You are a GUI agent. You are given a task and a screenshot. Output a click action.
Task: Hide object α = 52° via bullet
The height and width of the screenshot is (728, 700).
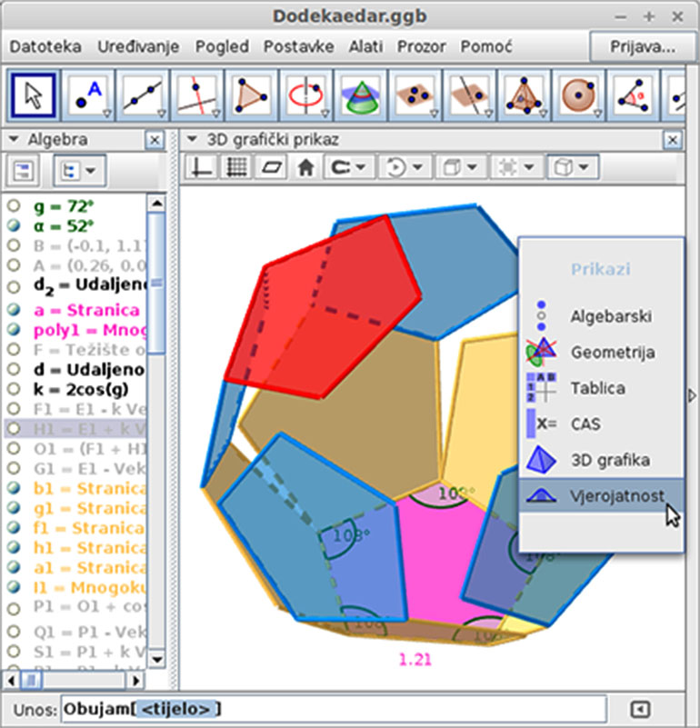(x=14, y=226)
